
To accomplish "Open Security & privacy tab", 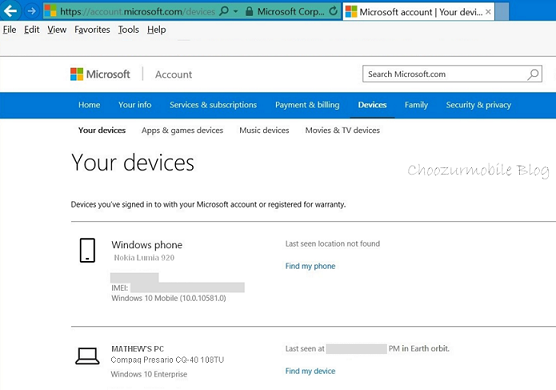I will point(478,105).
